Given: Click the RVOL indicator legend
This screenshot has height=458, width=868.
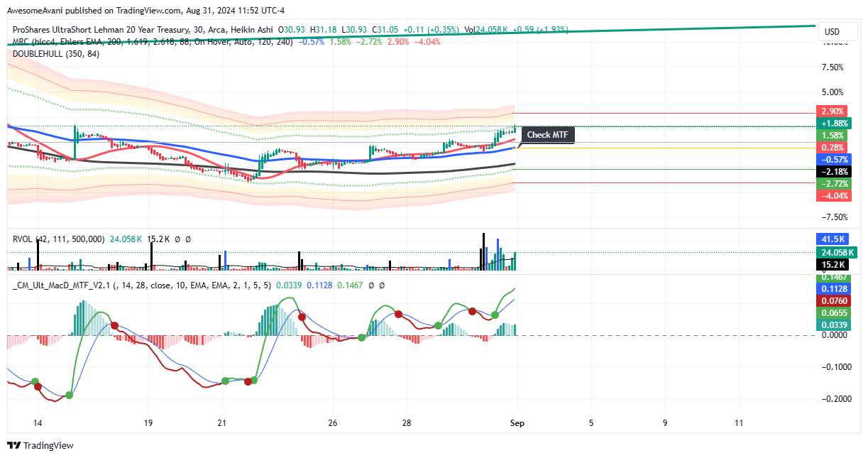Looking at the screenshot, I should [59, 239].
